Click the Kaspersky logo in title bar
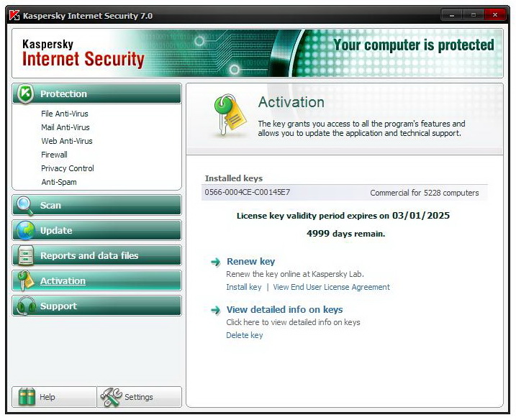 (14, 15)
